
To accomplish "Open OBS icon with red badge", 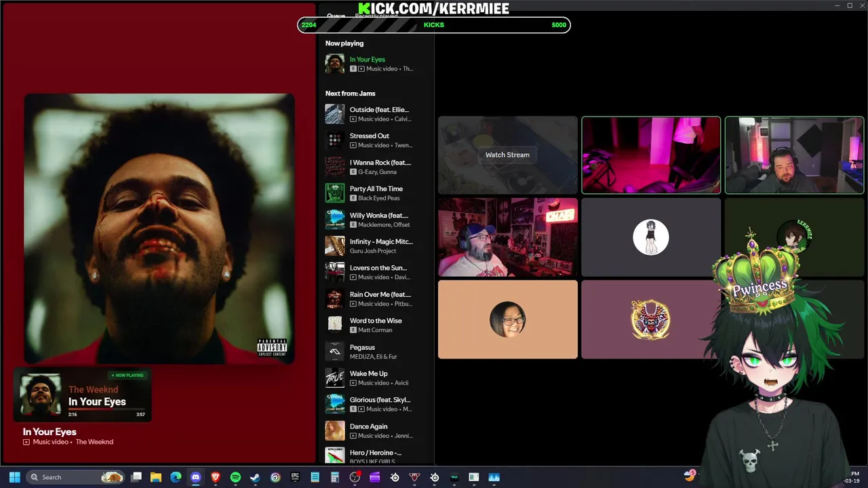I will pyautogui.click(x=355, y=477).
